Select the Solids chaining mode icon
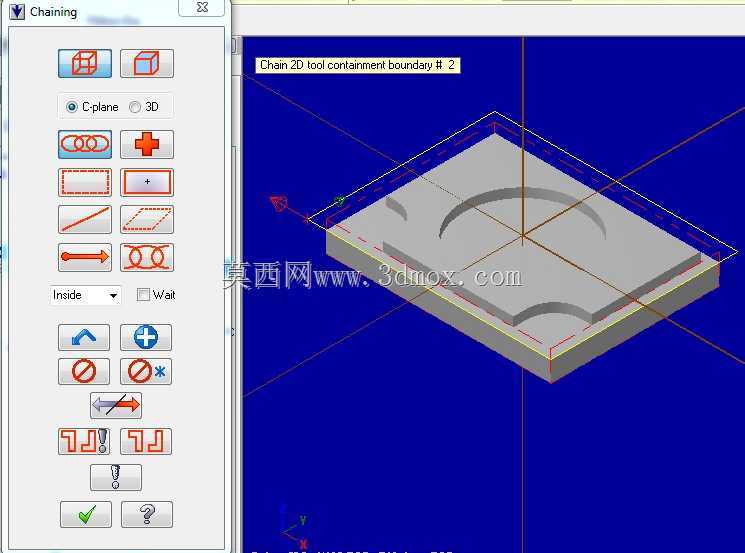The image size is (745, 553). pyautogui.click(x=147, y=63)
